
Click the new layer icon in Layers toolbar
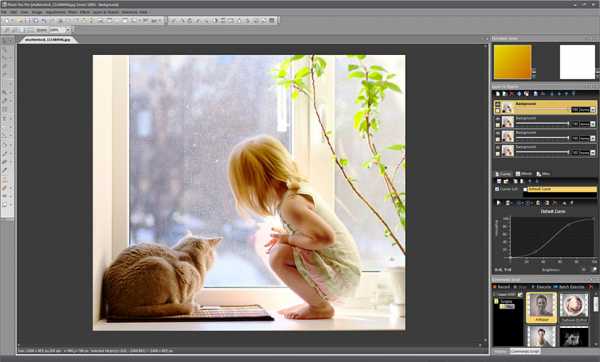tap(498, 94)
